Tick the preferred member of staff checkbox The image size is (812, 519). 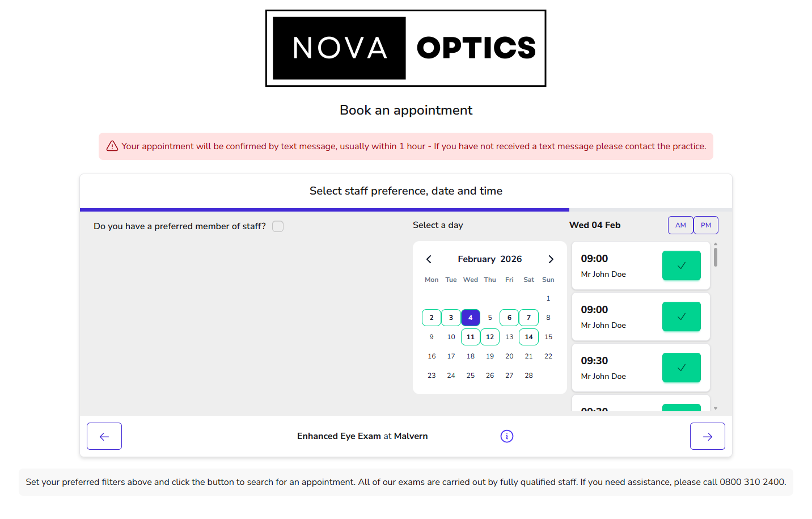tap(278, 226)
